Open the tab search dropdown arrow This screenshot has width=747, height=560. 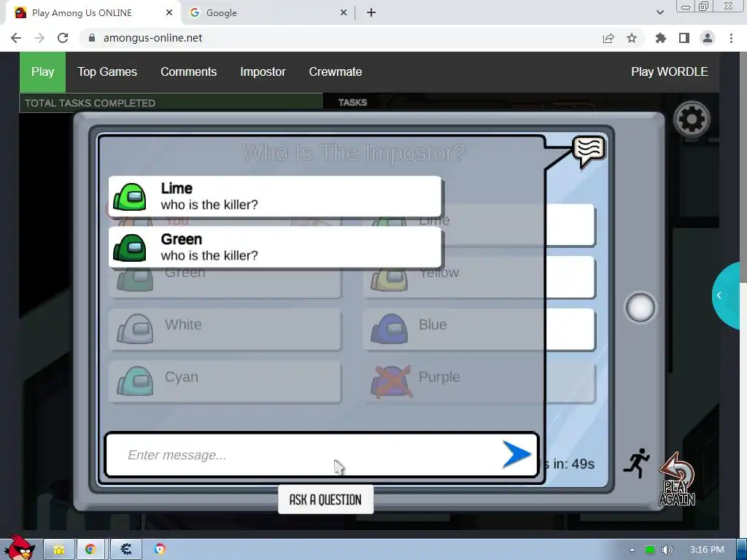659,13
